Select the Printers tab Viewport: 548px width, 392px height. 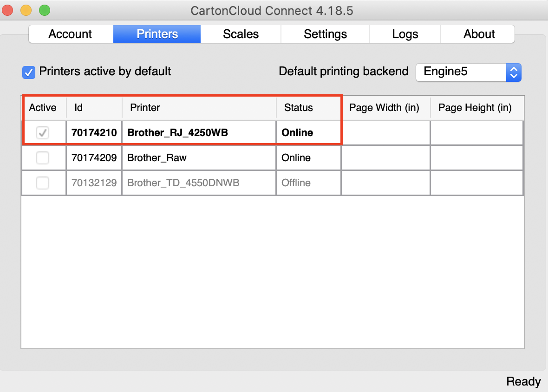coord(157,33)
